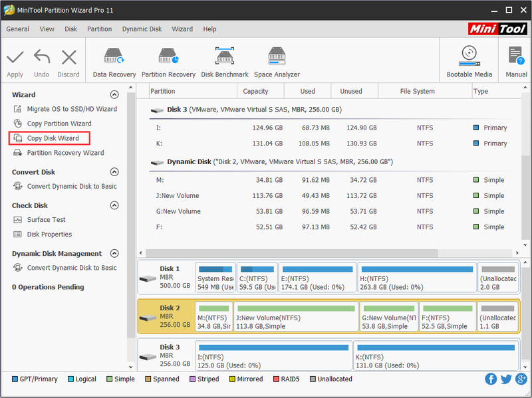Open the Partition menu
The width and height of the screenshot is (532, 398).
[x=99, y=29]
